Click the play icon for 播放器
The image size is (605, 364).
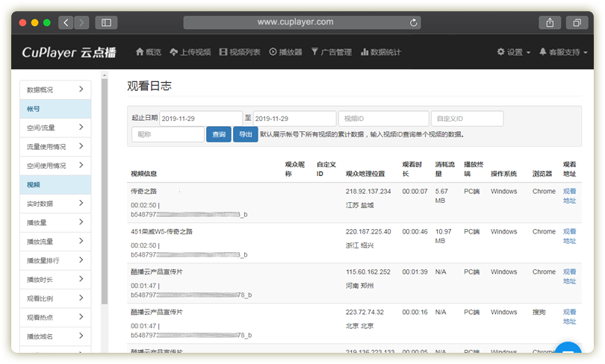[273, 52]
